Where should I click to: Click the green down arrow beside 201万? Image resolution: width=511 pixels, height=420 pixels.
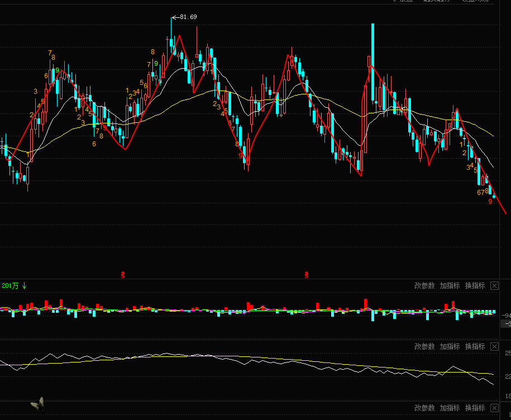pyautogui.click(x=25, y=286)
